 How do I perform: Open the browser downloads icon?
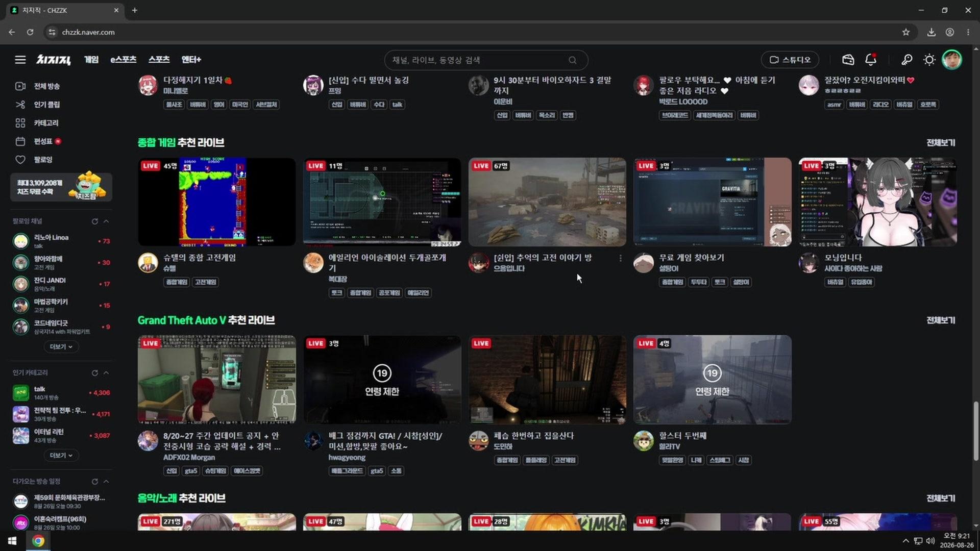click(932, 32)
